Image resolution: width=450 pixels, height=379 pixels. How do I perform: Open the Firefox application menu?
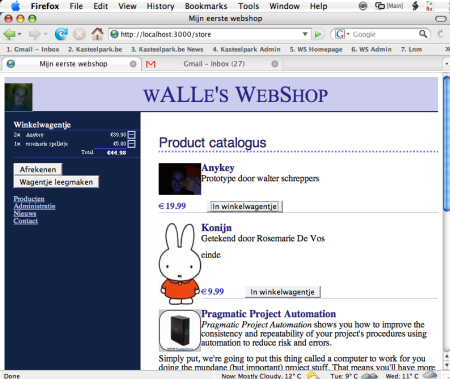pyautogui.click(x=45, y=6)
